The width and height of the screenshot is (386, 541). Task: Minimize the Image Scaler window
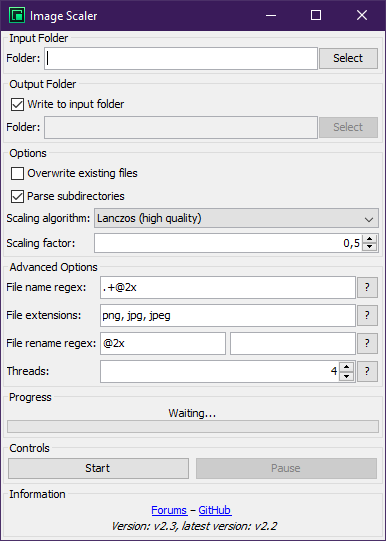point(271,16)
